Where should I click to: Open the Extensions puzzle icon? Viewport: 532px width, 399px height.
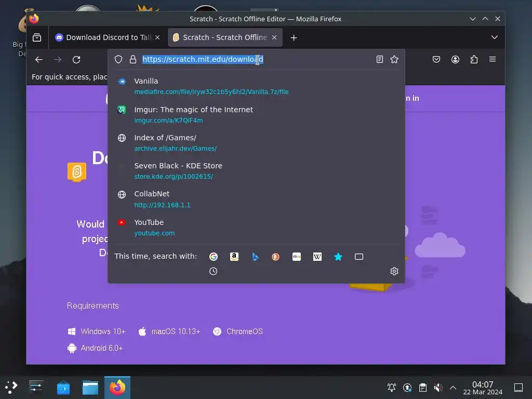click(474, 59)
